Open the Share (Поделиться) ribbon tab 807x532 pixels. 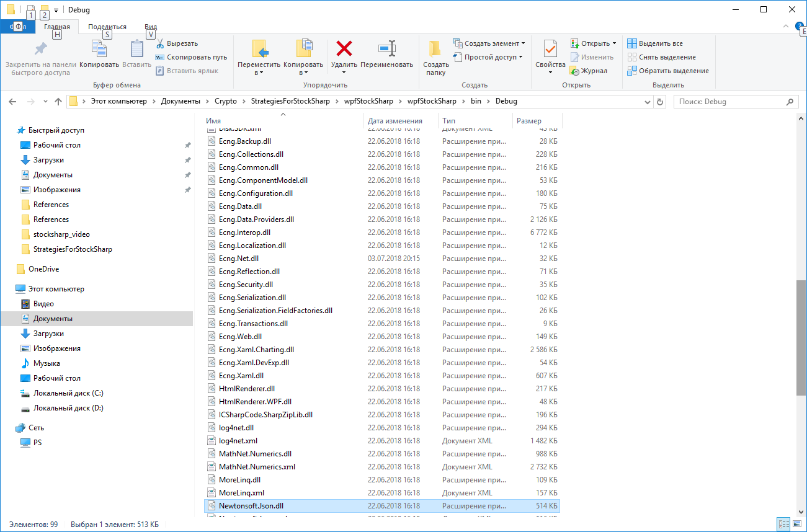pyautogui.click(x=107, y=27)
